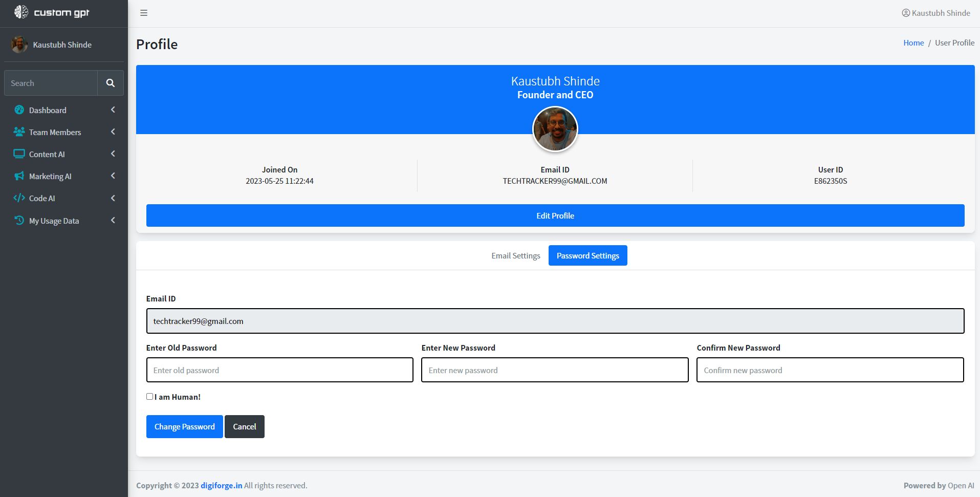Click Kaustubh Shinde name in the sidebar
Image resolution: width=980 pixels, height=497 pixels.
pos(62,45)
